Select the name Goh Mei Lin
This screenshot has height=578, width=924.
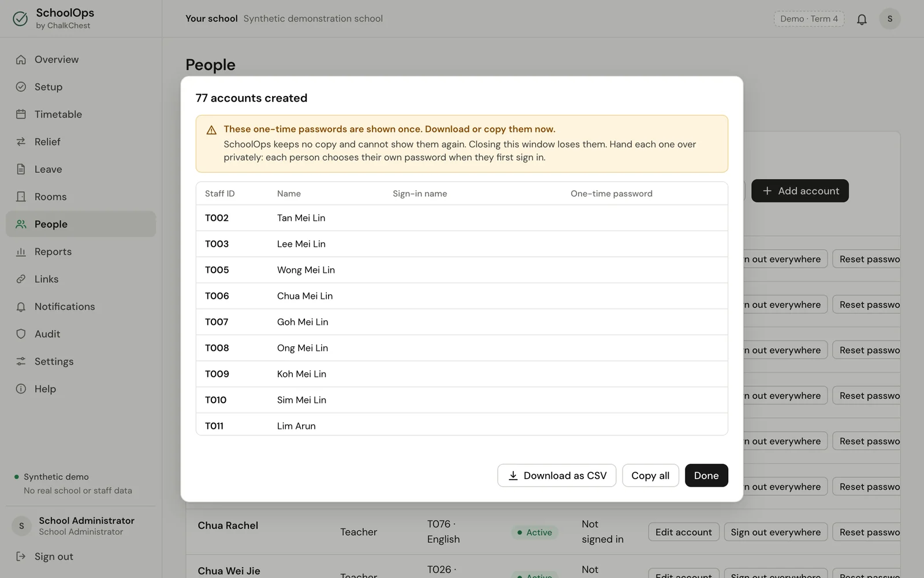pyautogui.click(x=302, y=322)
